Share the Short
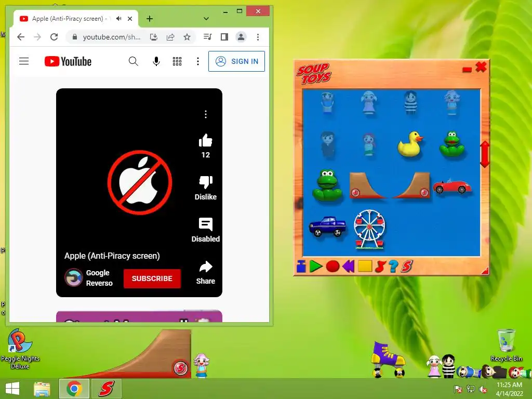 click(206, 267)
